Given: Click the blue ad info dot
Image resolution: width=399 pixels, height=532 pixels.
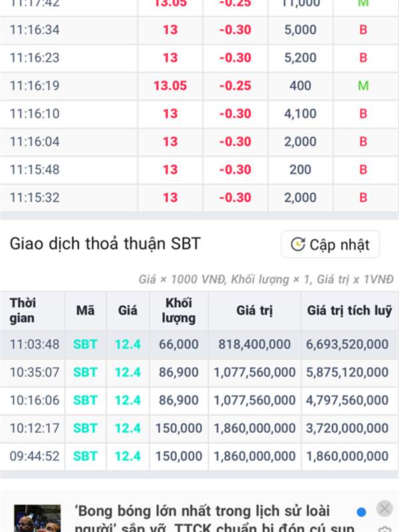Looking at the screenshot, I should pos(361,511).
